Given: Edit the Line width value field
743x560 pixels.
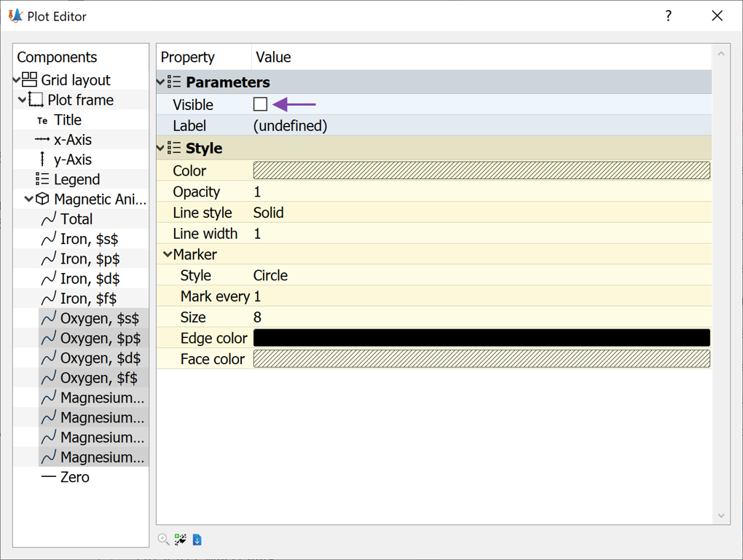Looking at the screenshot, I should pyautogui.click(x=481, y=234).
